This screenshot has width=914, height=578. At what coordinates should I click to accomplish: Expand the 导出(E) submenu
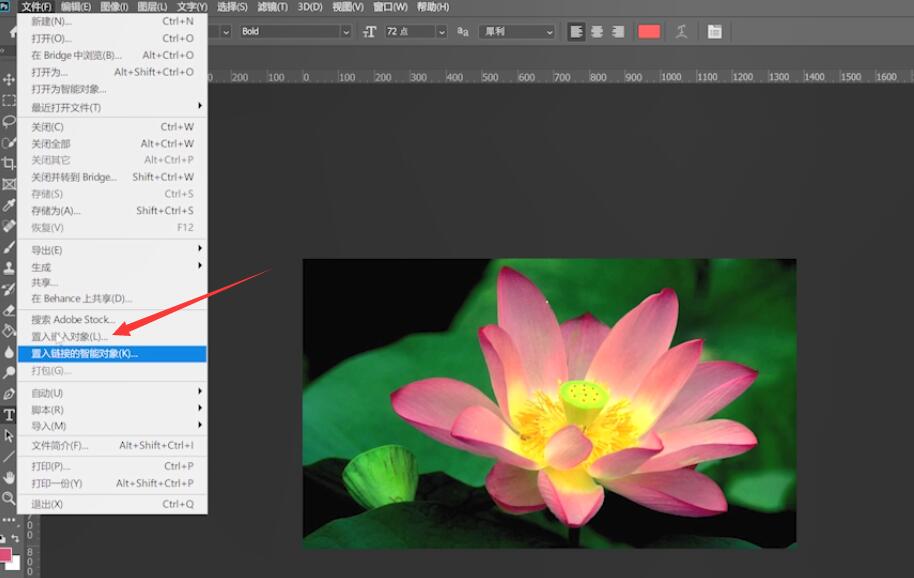pos(112,250)
